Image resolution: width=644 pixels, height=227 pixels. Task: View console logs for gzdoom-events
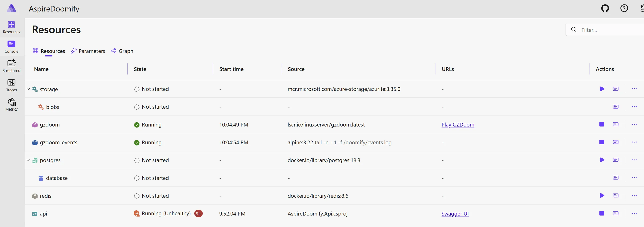tap(616, 142)
